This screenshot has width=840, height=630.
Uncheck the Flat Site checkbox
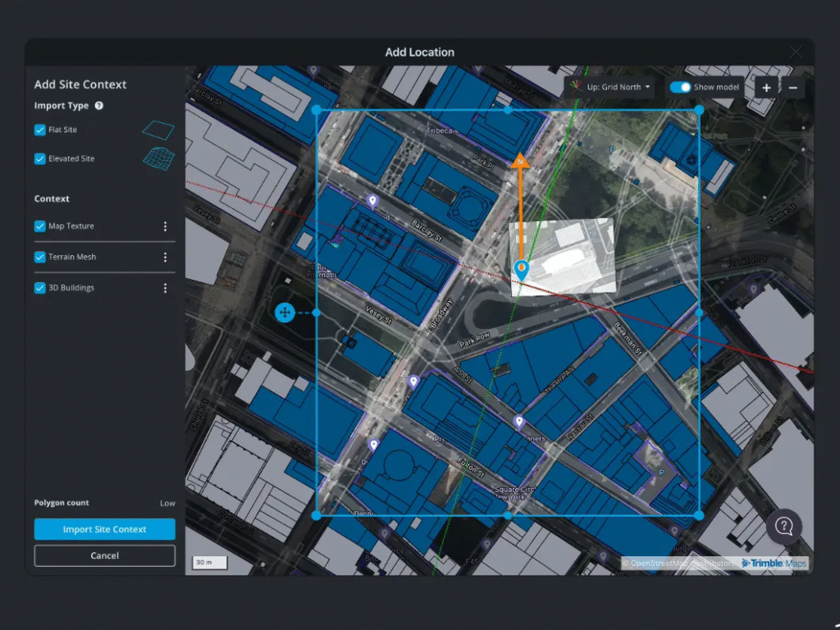40,130
